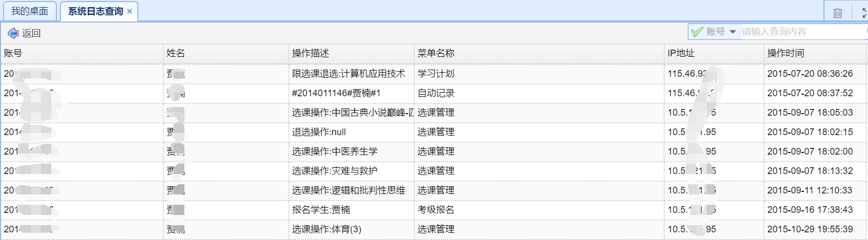Sort by the 操作时间 column header

786,53
